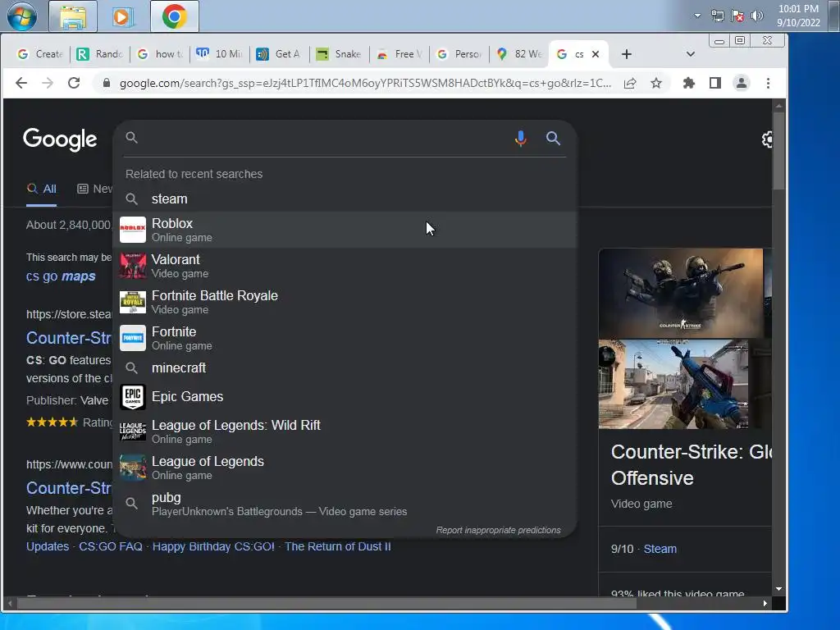
Task: Select the 'All' results tab
Action: (42, 189)
